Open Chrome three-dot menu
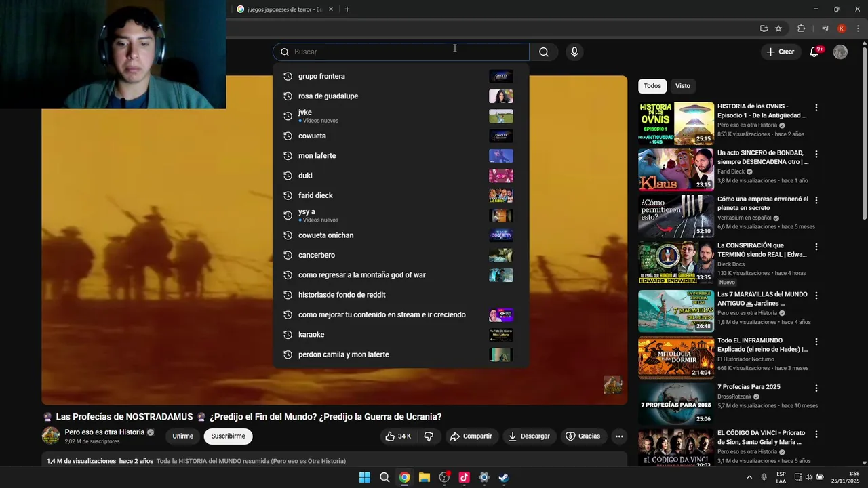 click(x=858, y=28)
